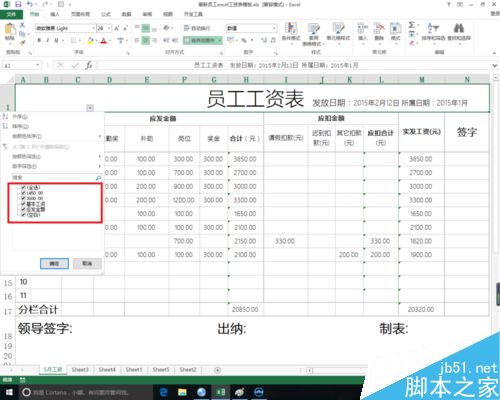
Task: Switch to the Sheet3 worksheet tab
Action: (80, 370)
